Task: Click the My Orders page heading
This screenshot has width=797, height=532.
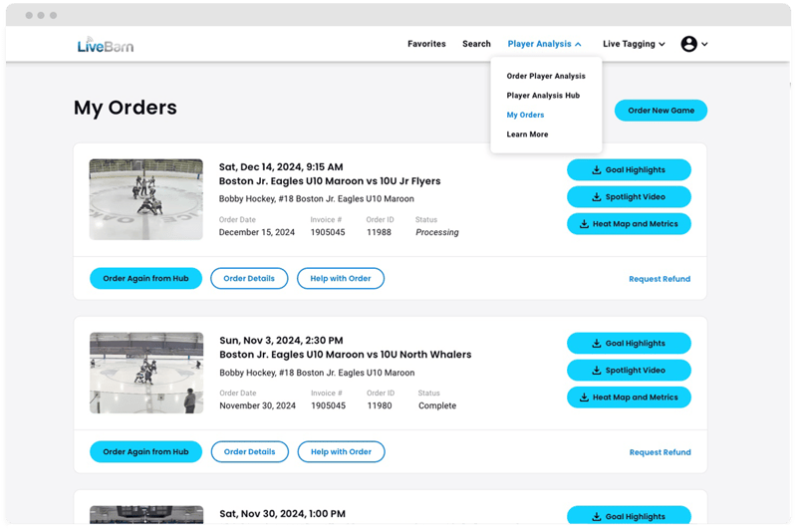Action: (126, 108)
